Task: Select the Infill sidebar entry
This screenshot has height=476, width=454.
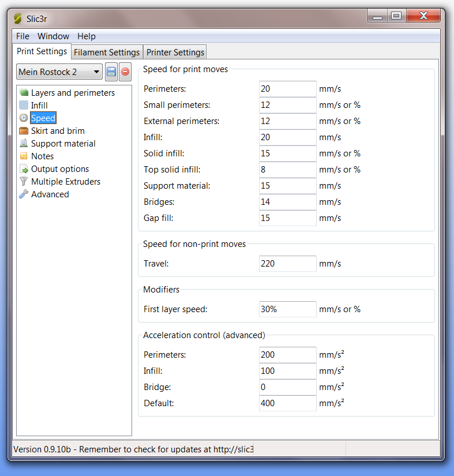Action: pos(39,106)
